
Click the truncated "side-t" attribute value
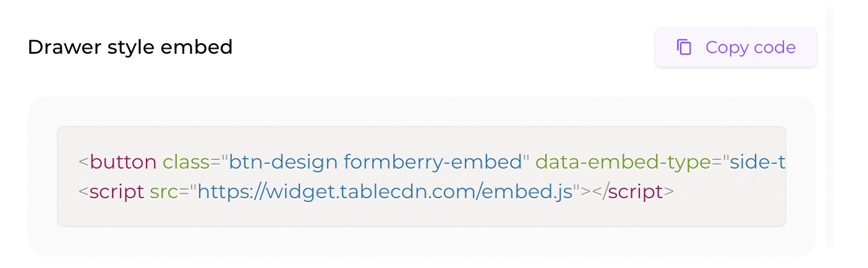tap(758, 162)
